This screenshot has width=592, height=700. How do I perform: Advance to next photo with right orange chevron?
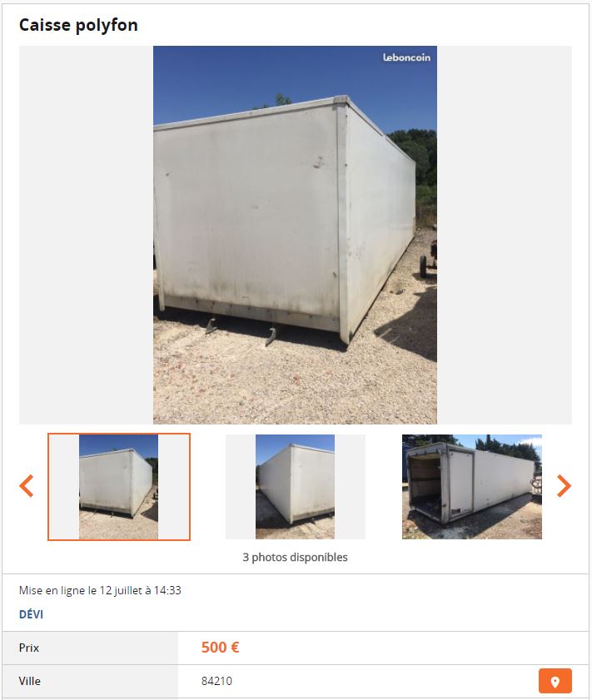[x=564, y=486]
